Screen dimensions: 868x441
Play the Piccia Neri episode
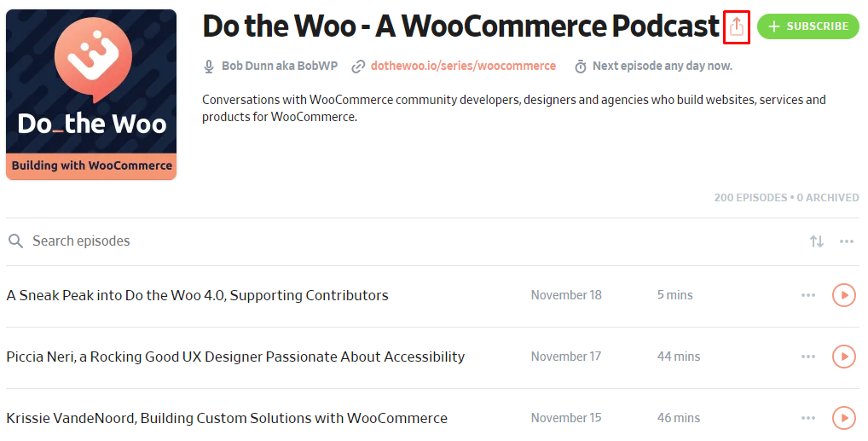tap(843, 357)
